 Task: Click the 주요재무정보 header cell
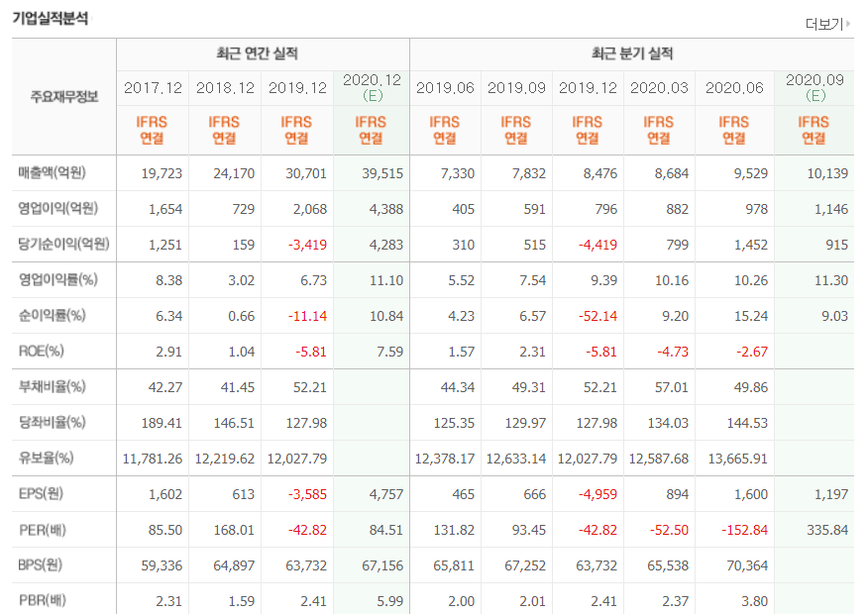[x=63, y=97]
